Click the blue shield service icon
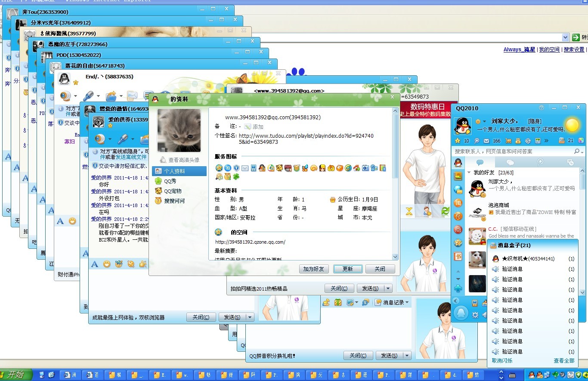Screen dimensions: 588x381 [236, 168]
